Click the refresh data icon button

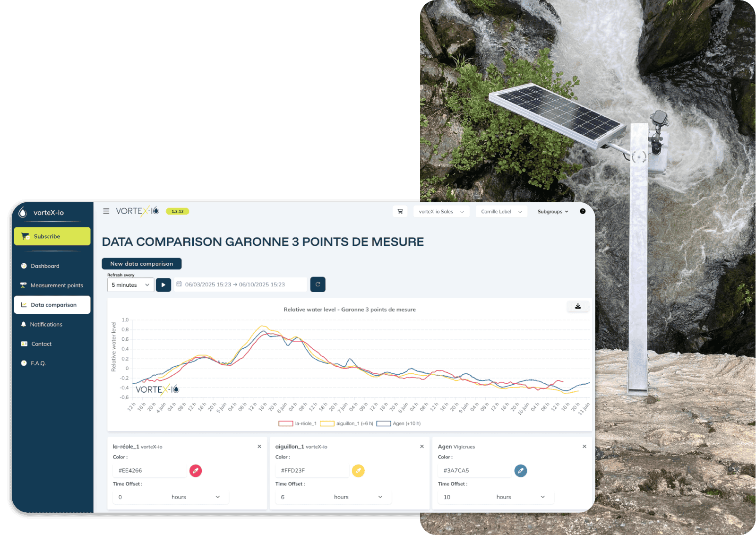[318, 284]
